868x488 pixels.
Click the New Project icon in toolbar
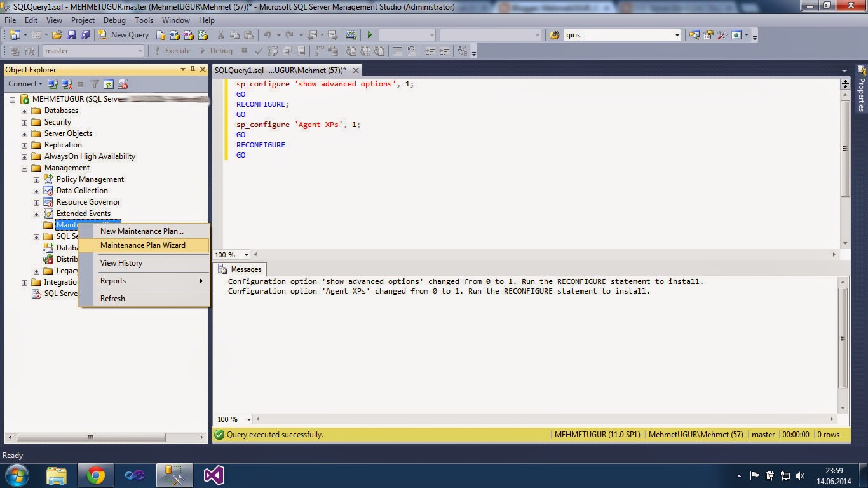(x=15, y=35)
